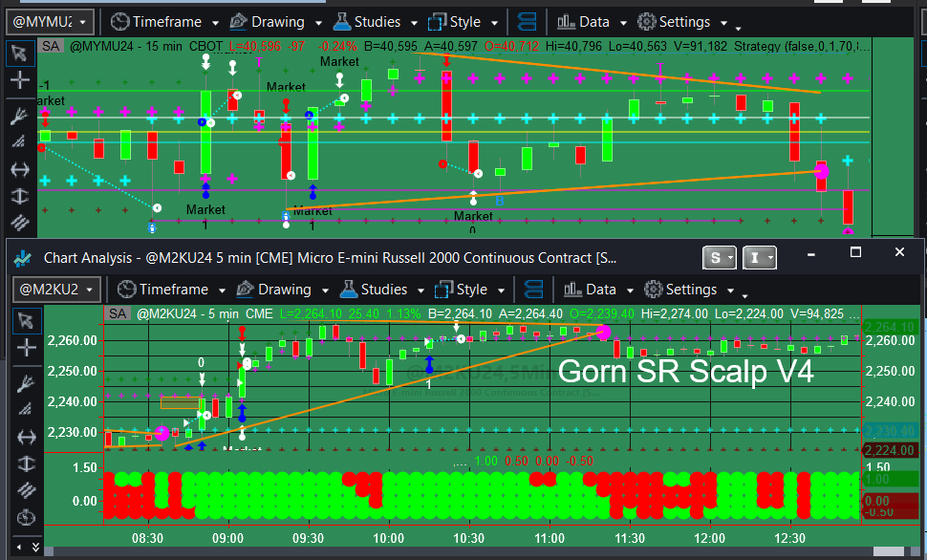The width and height of the screenshot is (927, 560).
Task: Select the pointer tool in the chart toolbar
Action: [x=26, y=321]
